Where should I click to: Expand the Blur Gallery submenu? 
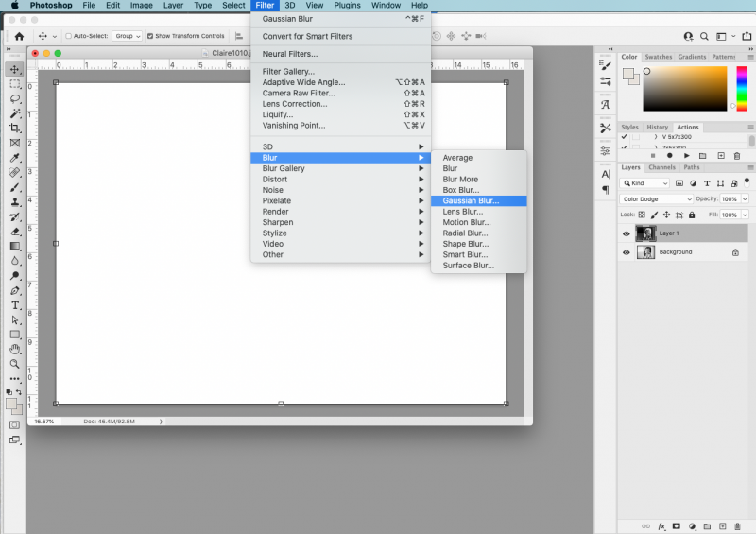click(x=340, y=168)
